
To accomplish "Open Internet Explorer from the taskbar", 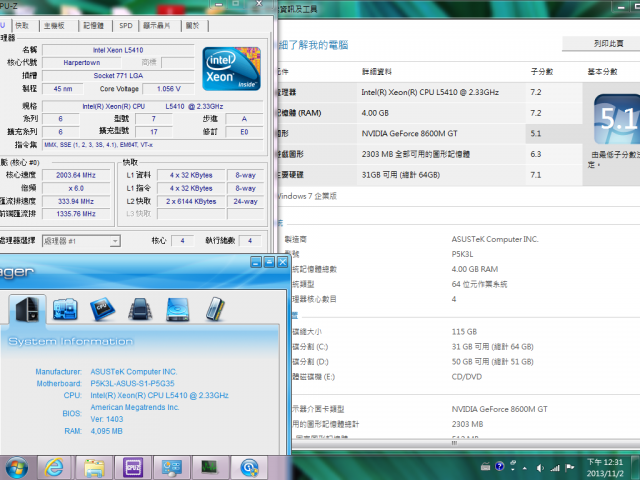I will click(54, 468).
